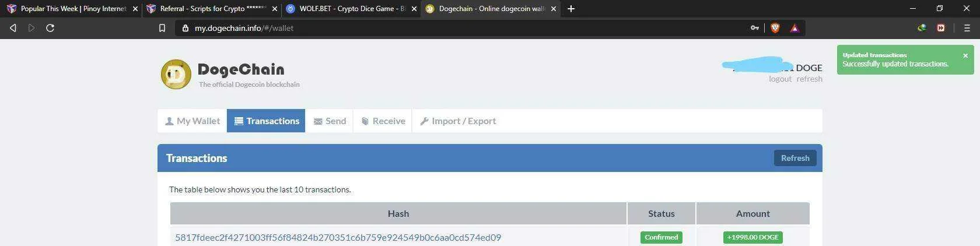This screenshot has height=246, width=980.
Task: Open Import / Export section
Action: click(458, 121)
